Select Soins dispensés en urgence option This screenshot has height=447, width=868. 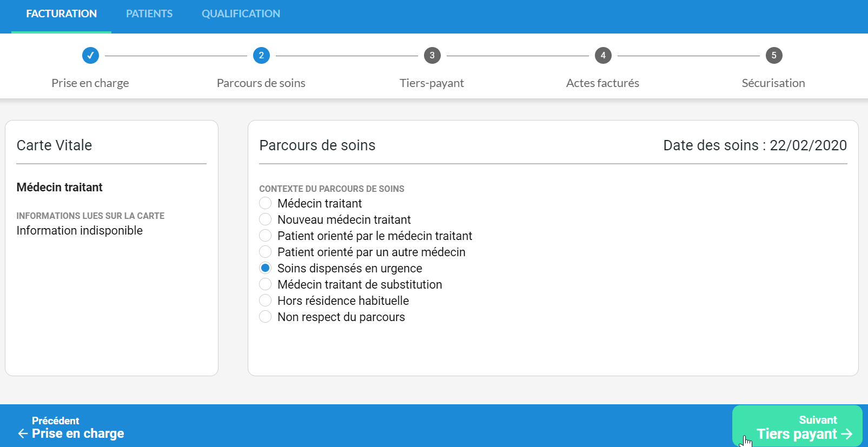point(265,268)
